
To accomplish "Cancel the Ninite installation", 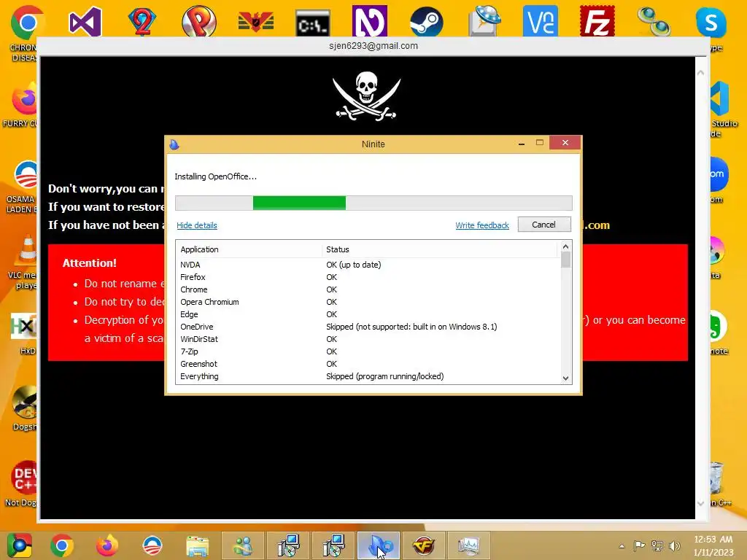I will (544, 225).
